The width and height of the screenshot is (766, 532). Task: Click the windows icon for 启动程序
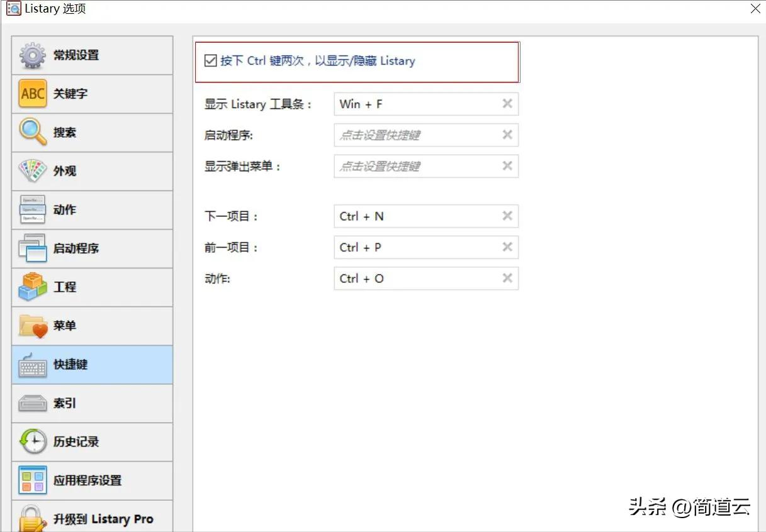point(32,248)
